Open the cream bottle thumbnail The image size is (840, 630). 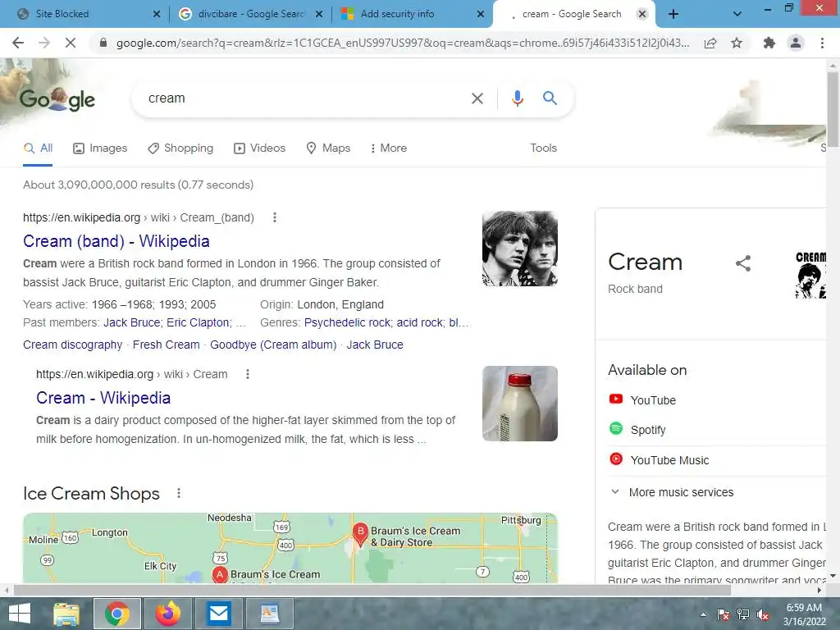pos(519,404)
